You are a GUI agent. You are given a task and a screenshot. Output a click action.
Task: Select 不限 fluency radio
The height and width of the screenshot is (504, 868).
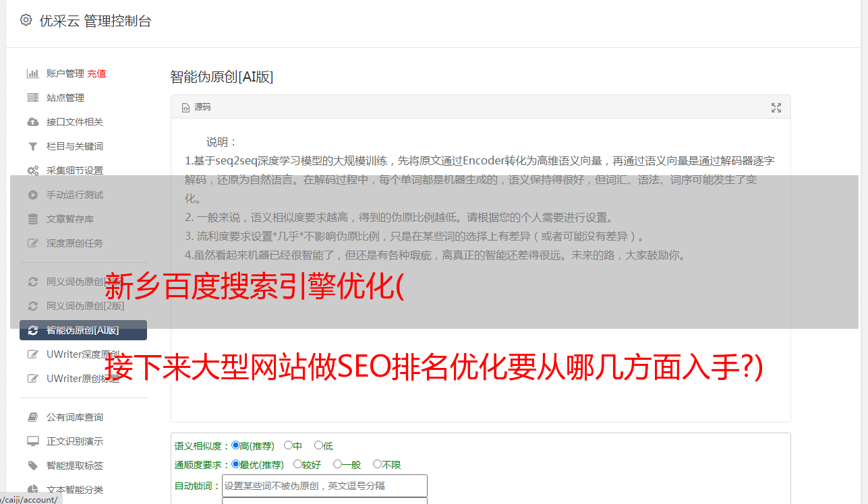pos(377,464)
